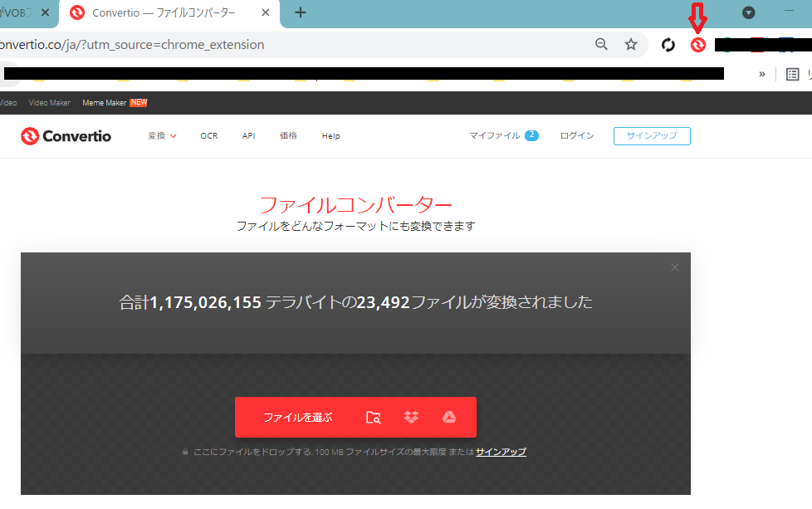Image resolution: width=812 pixels, height=509 pixels.
Task: Minimize the browser window
Action: coord(789,10)
